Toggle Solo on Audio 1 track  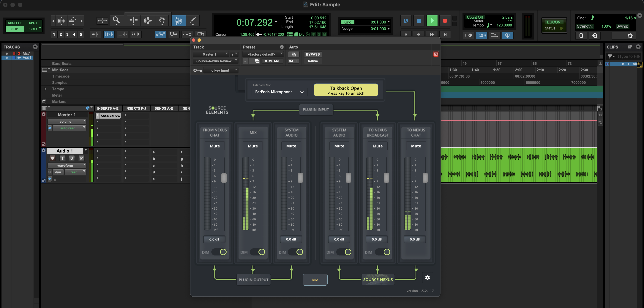pyautogui.click(x=72, y=158)
